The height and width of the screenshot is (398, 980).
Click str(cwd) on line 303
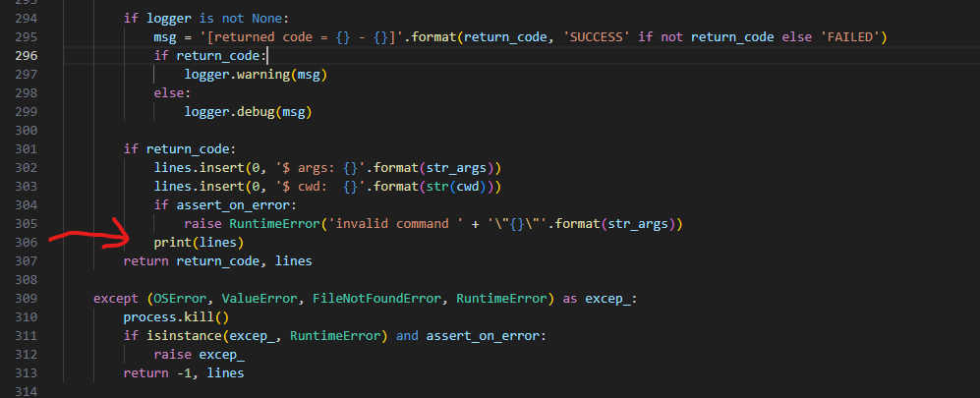click(x=456, y=188)
